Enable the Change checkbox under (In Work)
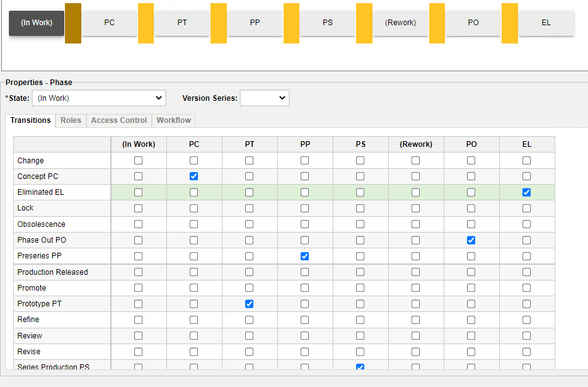 point(138,160)
